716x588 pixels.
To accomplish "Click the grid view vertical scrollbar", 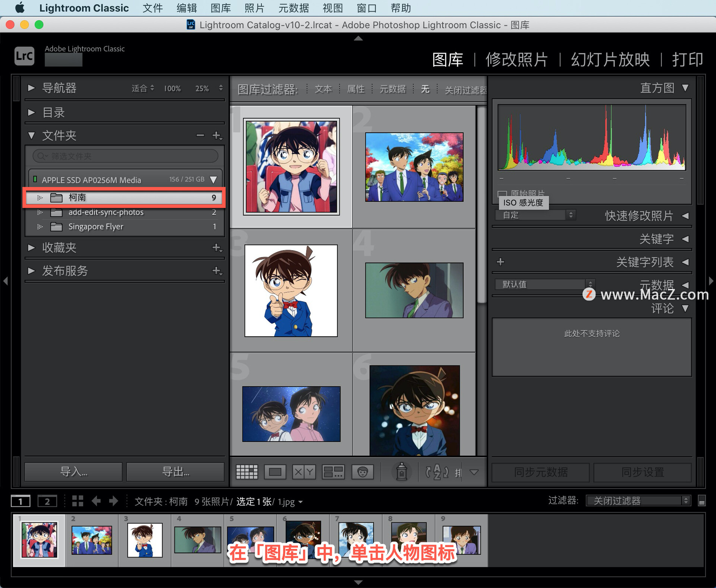I will (481, 205).
